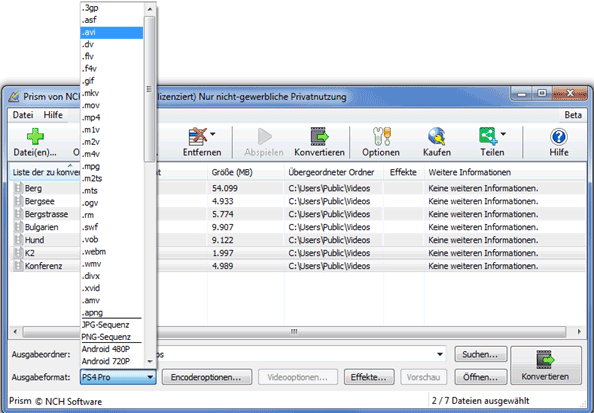594x413 pixels.
Task: Choose .asf from format list
Action: [x=112, y=20]
